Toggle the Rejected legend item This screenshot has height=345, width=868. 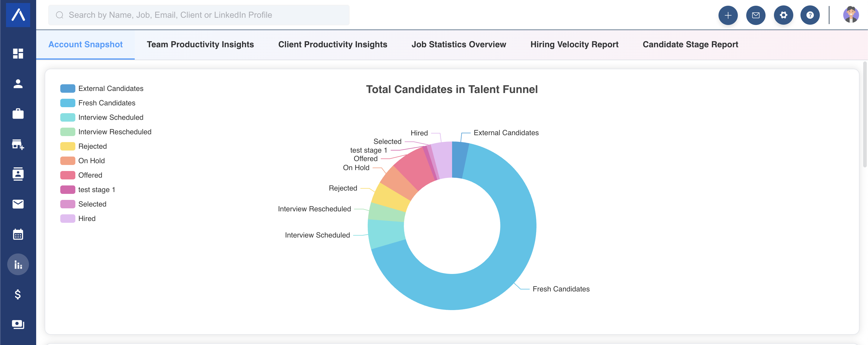point(83,146)
